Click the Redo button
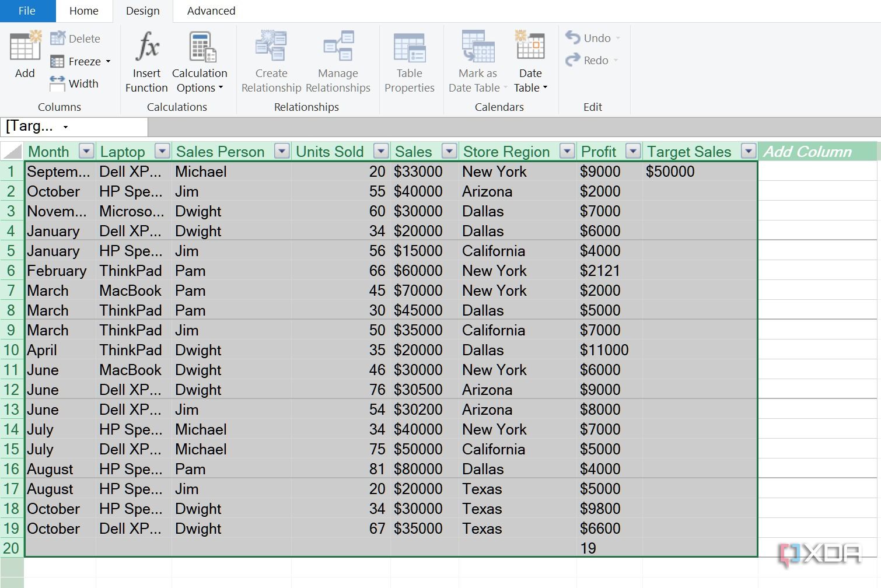Screen dimensions: 881x588 coord(590,60)
